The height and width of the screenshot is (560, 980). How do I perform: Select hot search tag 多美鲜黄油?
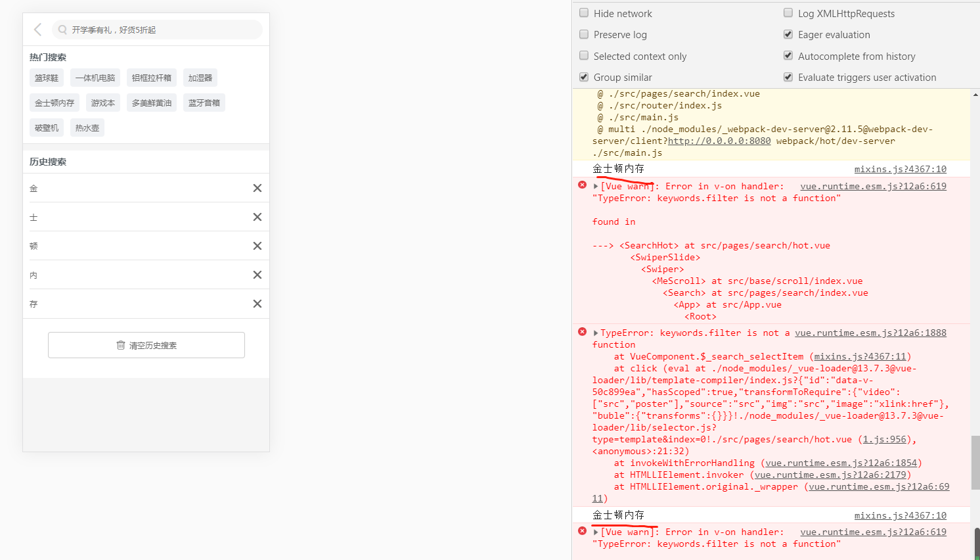click(x=152, y=103)
